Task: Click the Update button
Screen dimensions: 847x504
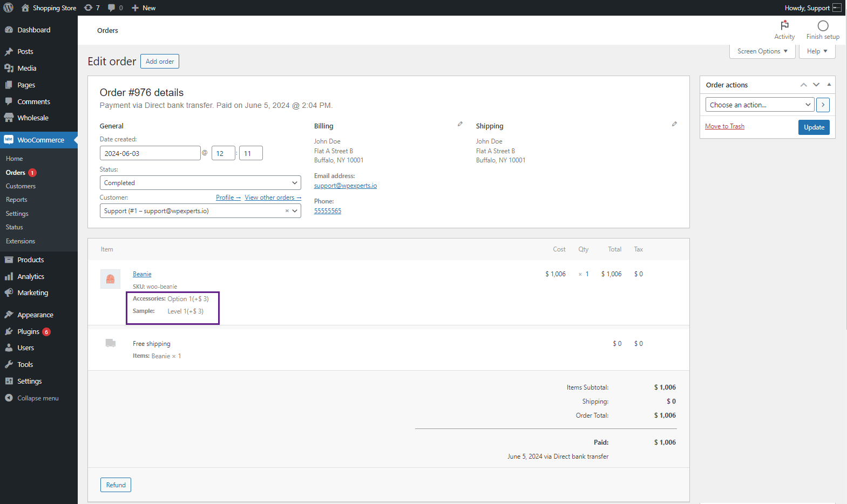Action: tap(814, 127)
